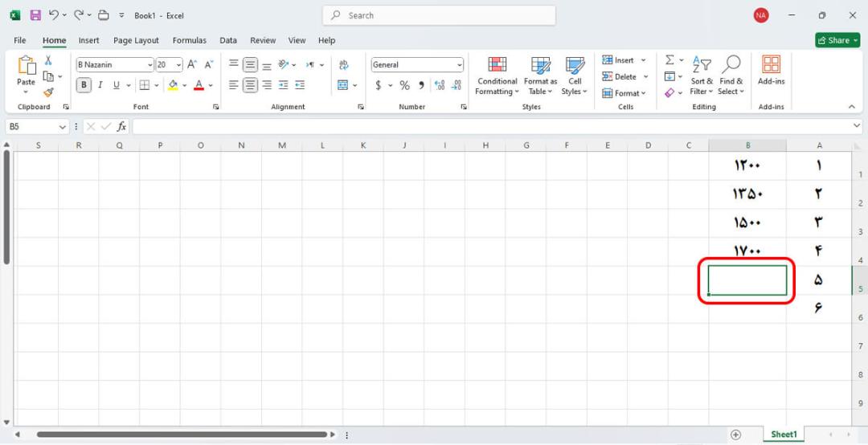Apply percent style format
This screenshot has width=868, height=445.
[x=404, y=85]
